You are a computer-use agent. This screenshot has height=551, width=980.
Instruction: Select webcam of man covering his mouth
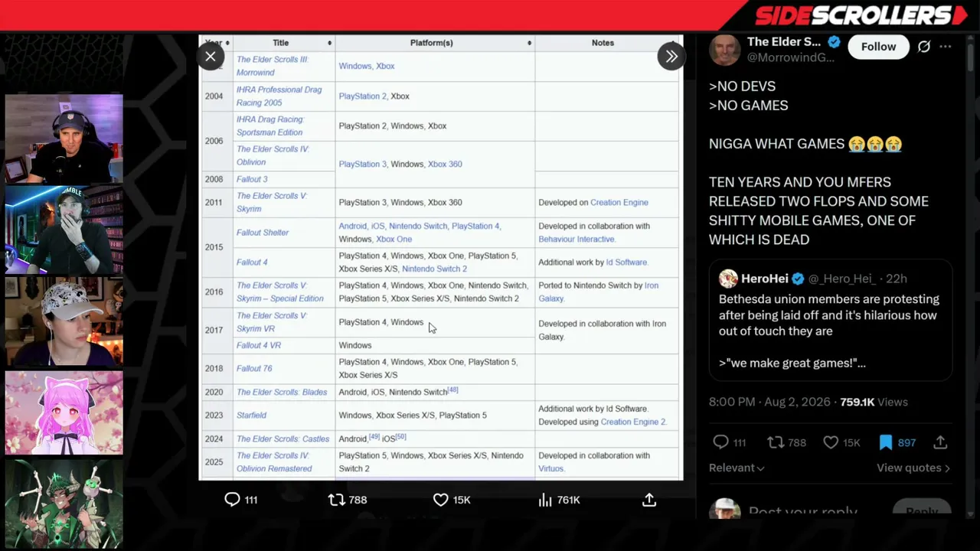[x=64, y=230]
